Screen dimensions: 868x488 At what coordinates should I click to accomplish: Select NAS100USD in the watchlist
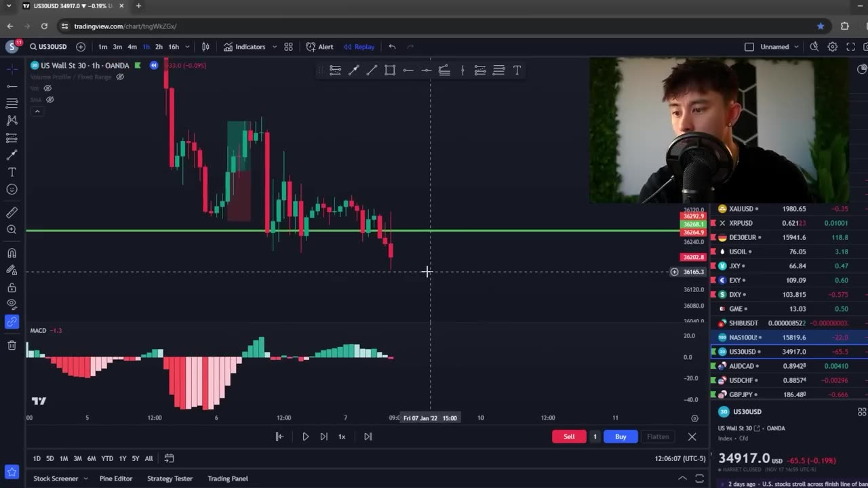pos(789,337)
